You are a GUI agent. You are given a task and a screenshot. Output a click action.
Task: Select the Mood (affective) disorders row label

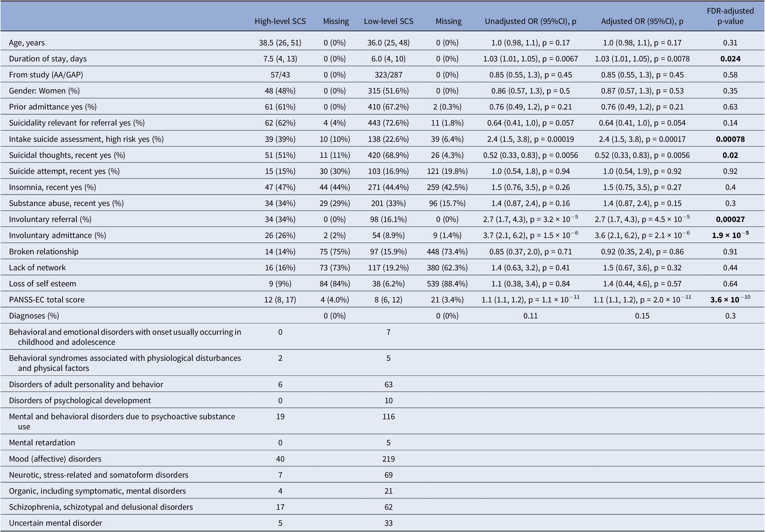(55, 459)
